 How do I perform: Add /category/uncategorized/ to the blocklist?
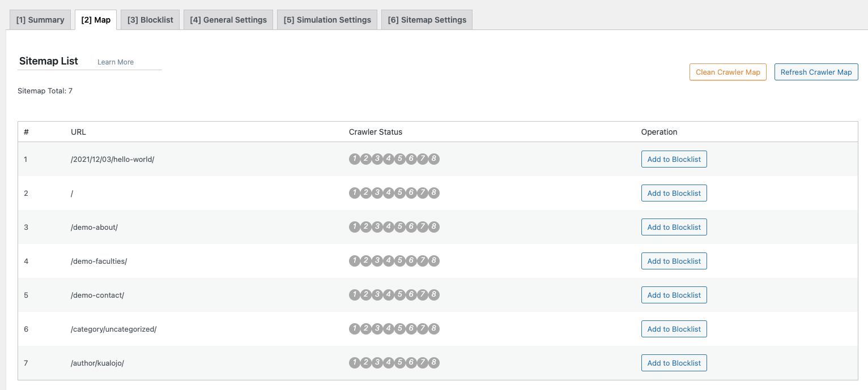pyautogui.click(x=674, y=329)
